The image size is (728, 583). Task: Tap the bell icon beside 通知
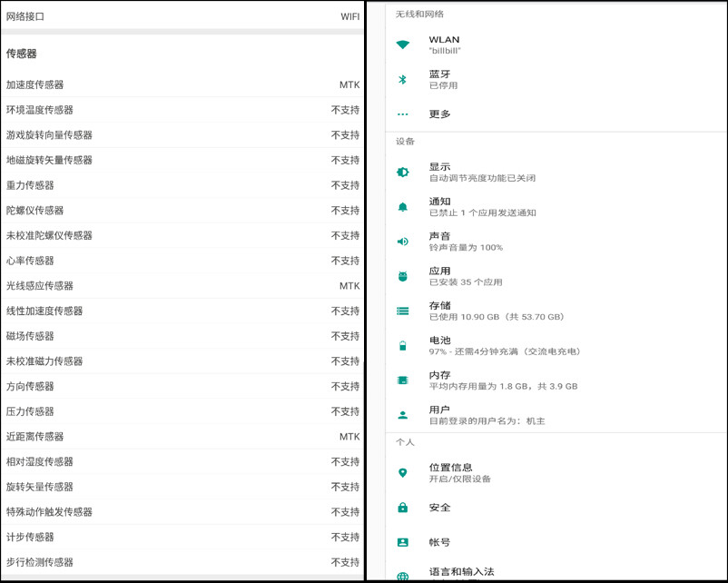click(x=402, y=207)
